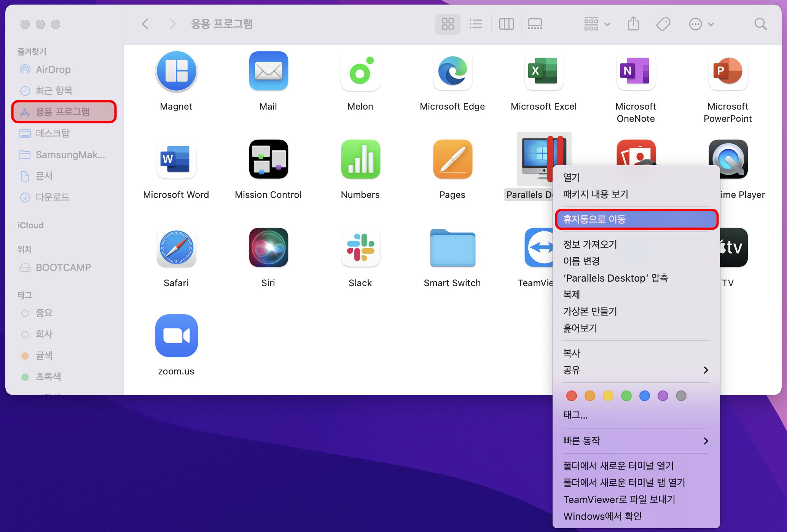Pick the blue tag color dot
Viewport: 787px width, 532px height.
coord(644,396)
